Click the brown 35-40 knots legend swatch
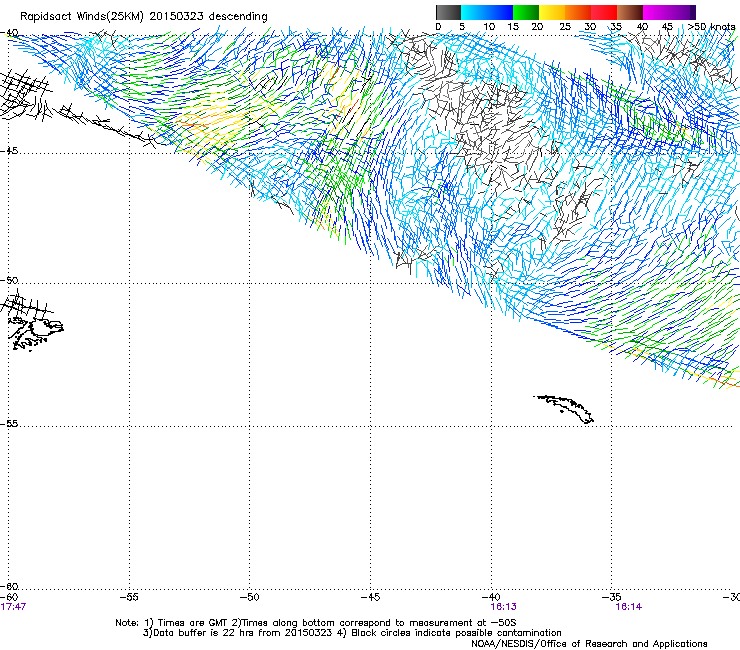 (x=630, y=12)
